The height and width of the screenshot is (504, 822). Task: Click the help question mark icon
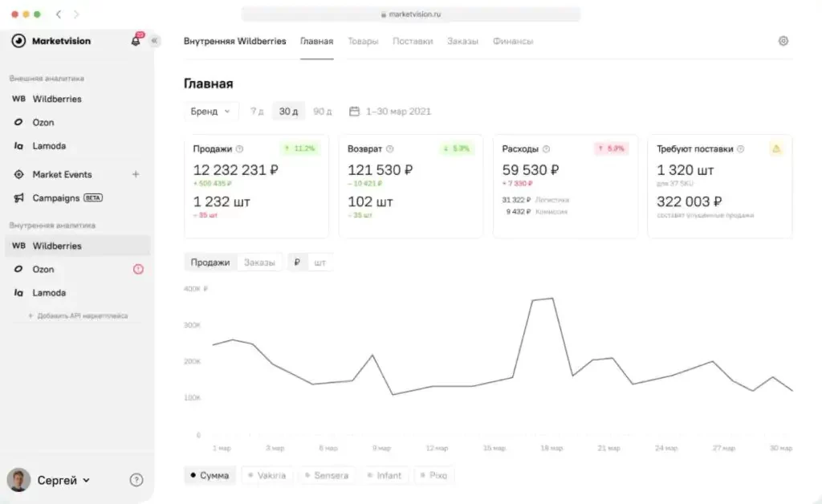(136, 480)
